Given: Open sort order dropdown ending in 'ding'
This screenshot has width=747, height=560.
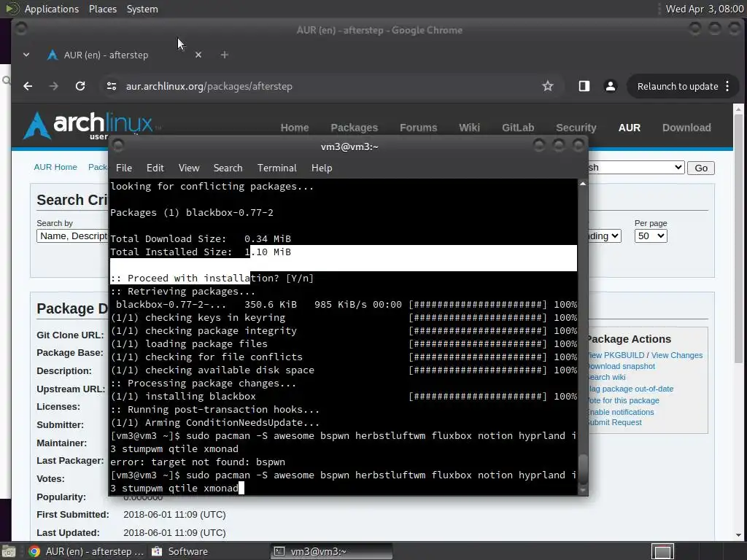Looking at the screenshot, I should click(x=605, y=236).
